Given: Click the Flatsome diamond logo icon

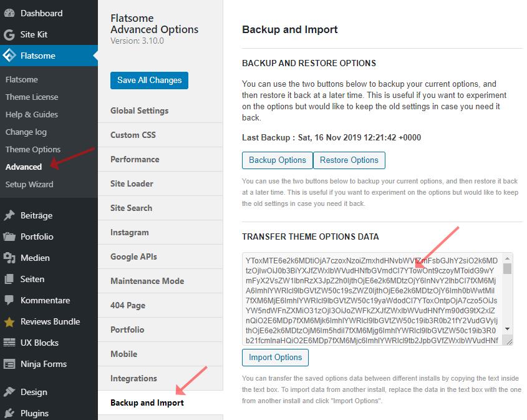Looking at the screenshot, I should (x=9, y=56).
